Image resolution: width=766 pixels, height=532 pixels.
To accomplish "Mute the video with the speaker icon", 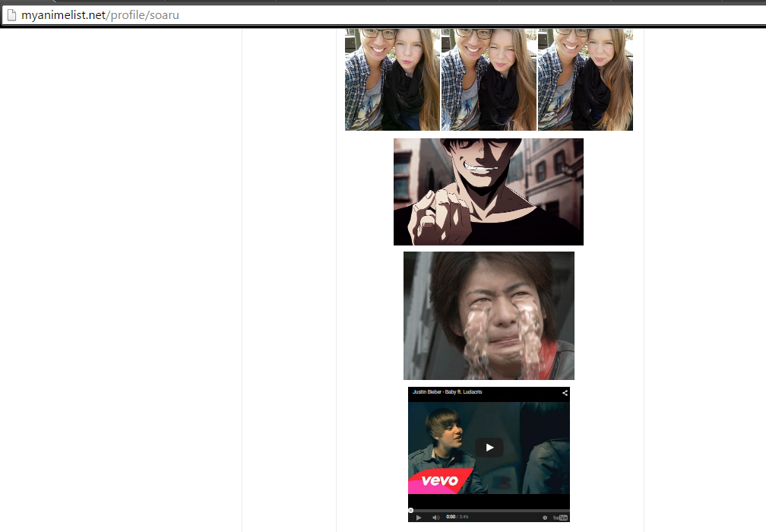I will click(435, 518).
